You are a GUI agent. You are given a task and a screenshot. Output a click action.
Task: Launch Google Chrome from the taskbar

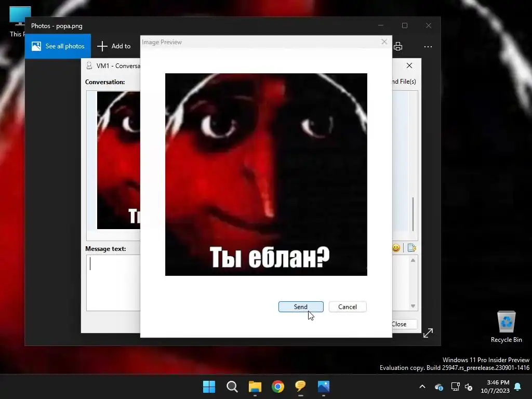tap(278, 387)
